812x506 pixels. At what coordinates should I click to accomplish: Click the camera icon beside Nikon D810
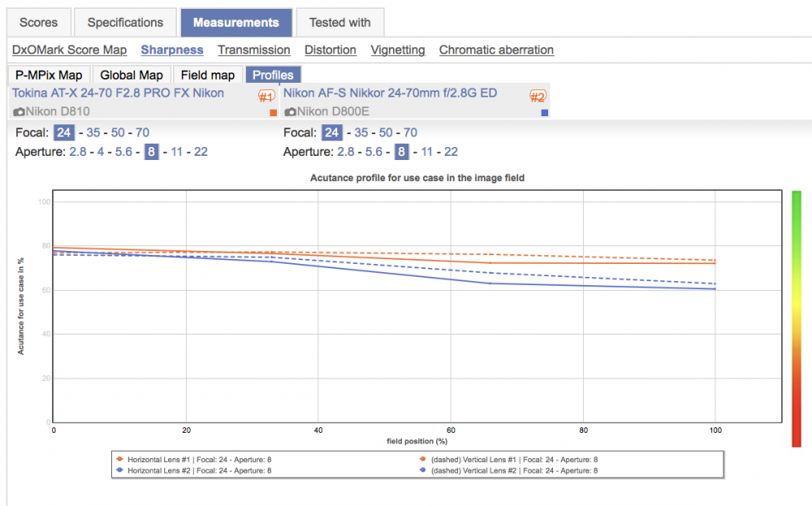(19, 112)
